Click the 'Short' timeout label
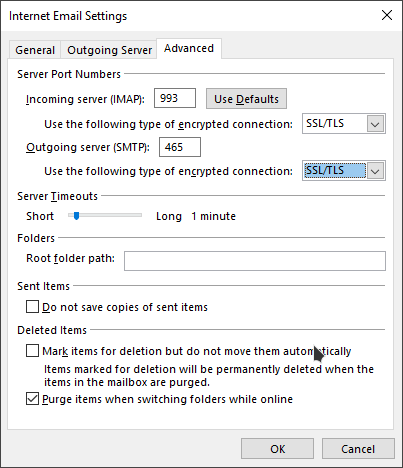 40,216
